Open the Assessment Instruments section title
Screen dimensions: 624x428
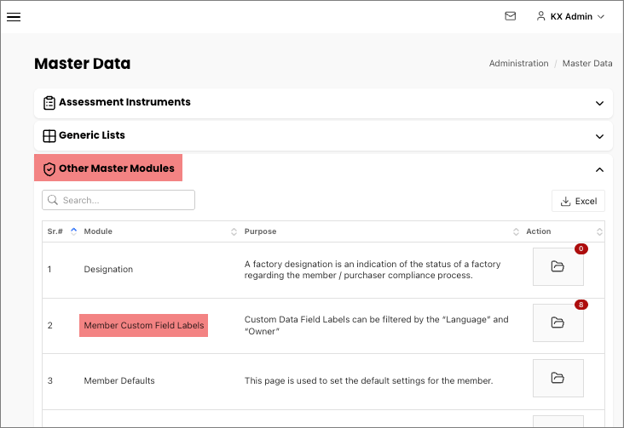125,102
